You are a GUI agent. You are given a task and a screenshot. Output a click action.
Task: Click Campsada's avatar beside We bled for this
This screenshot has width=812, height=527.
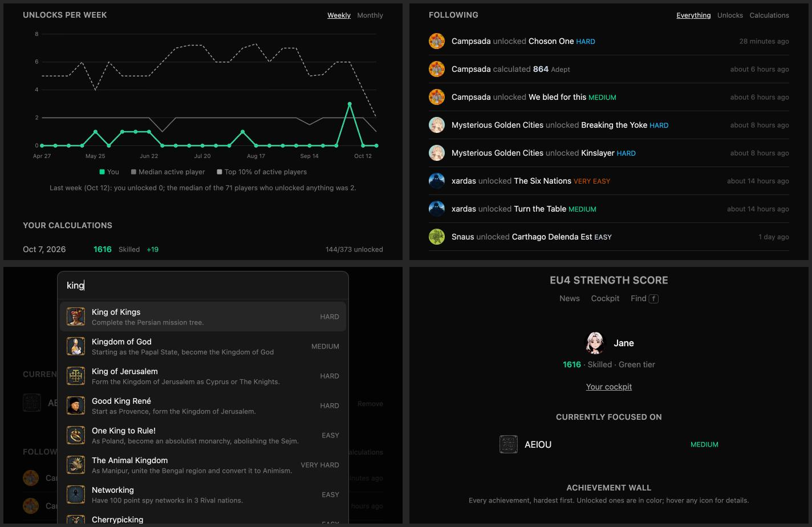tap(437, 97)
